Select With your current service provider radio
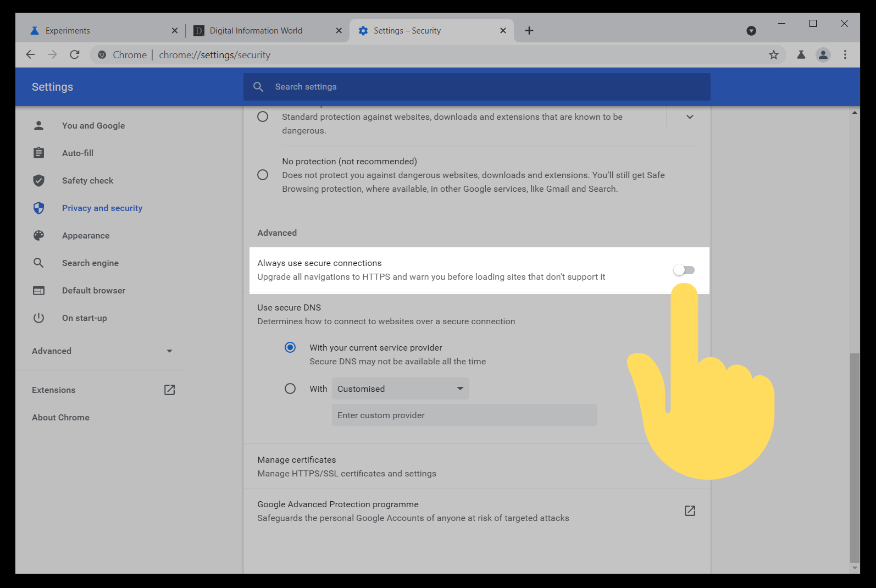 290,347
